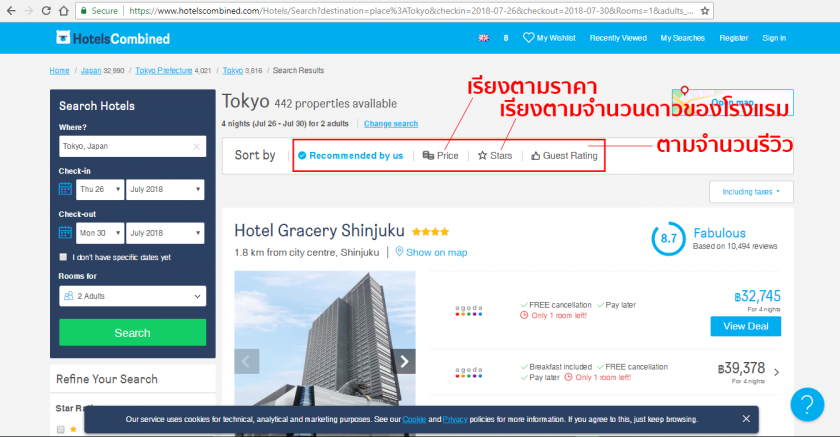Open check-out calendar icon
Viewport: 840px width, 437px height.
click(x=65, y=232)
